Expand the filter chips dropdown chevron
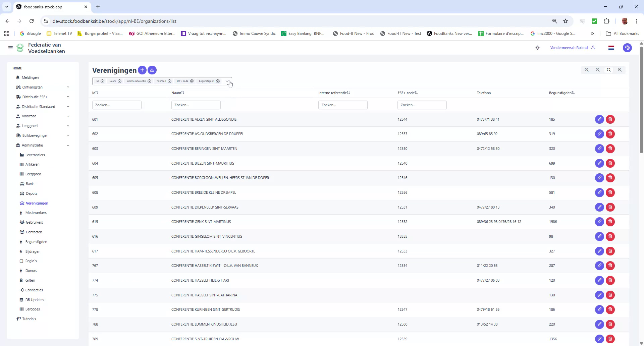Image resolution: width=644 pixels, height=346 pixels. pos(227,81)
